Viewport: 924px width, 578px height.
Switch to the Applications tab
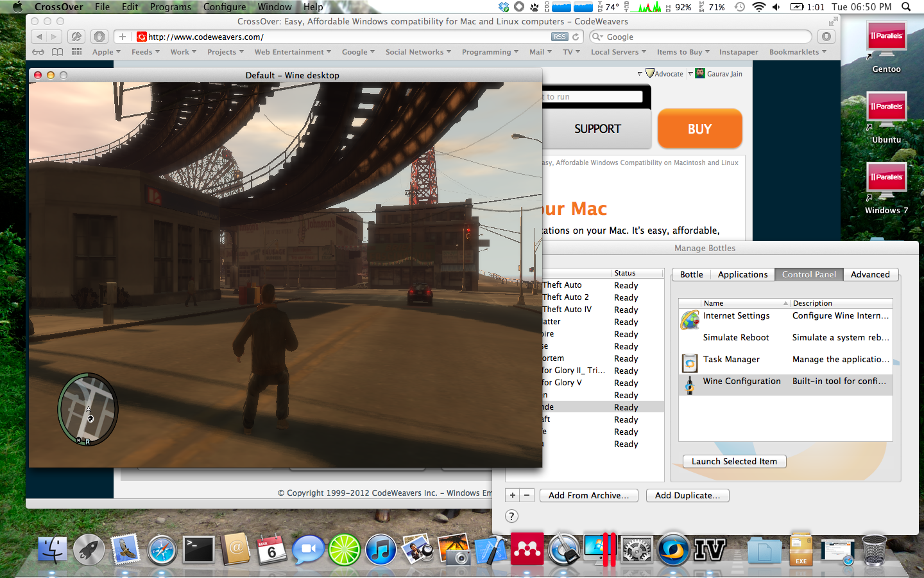click(742, 274)
